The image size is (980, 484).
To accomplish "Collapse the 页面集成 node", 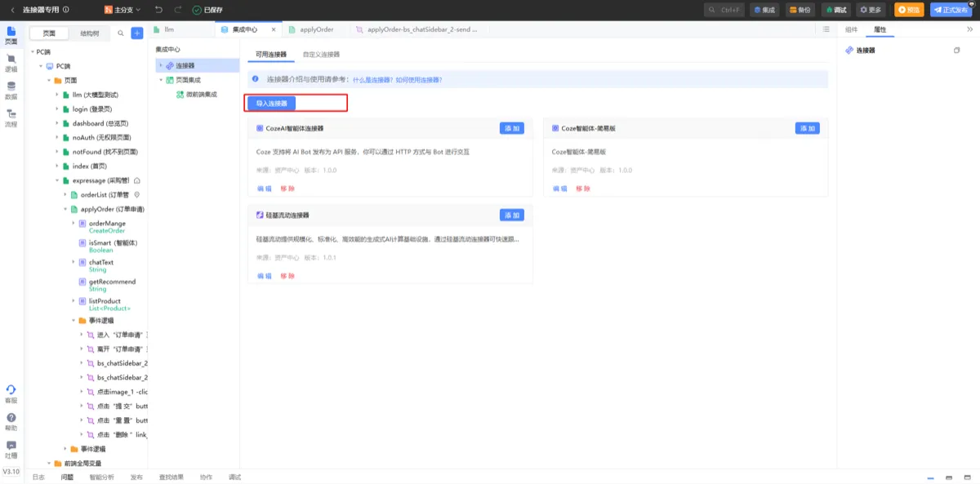I will pos(161,80).
